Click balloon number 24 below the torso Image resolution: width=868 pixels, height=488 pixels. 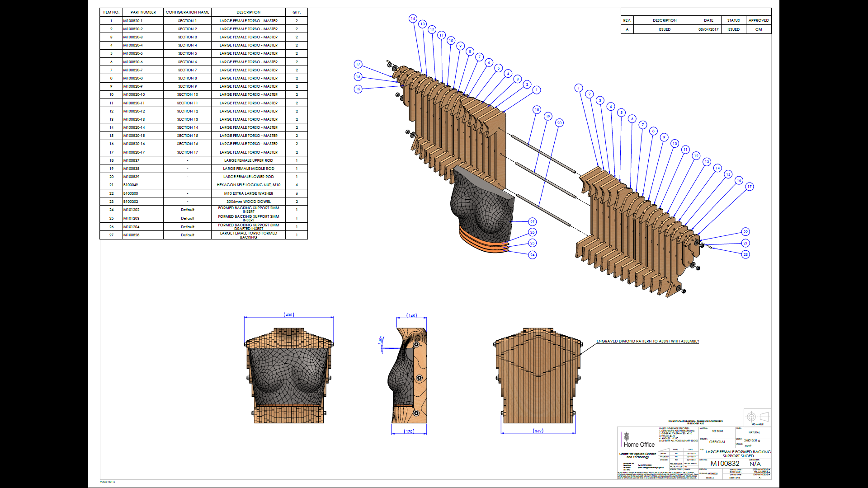coord(532,255)
